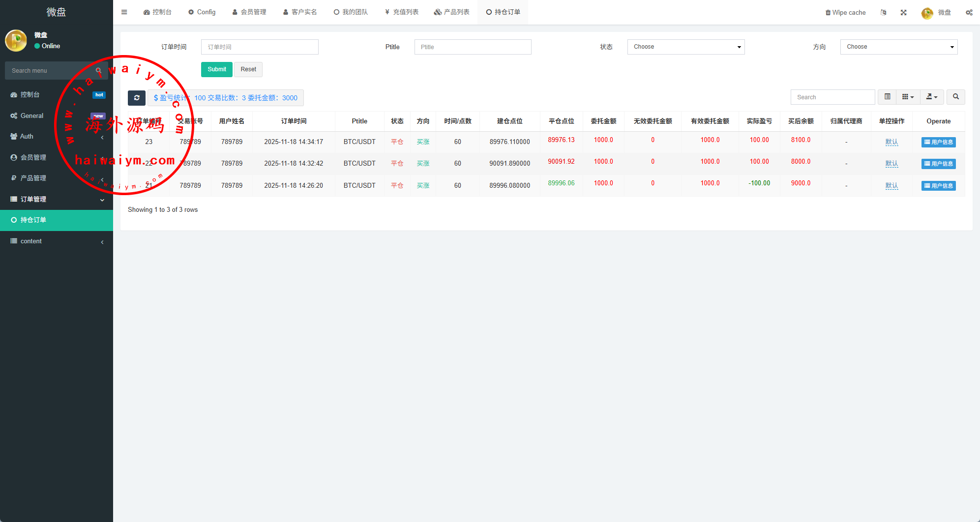
Task: Expand the 状态 Choose dropdown
Action: point(685,47)
